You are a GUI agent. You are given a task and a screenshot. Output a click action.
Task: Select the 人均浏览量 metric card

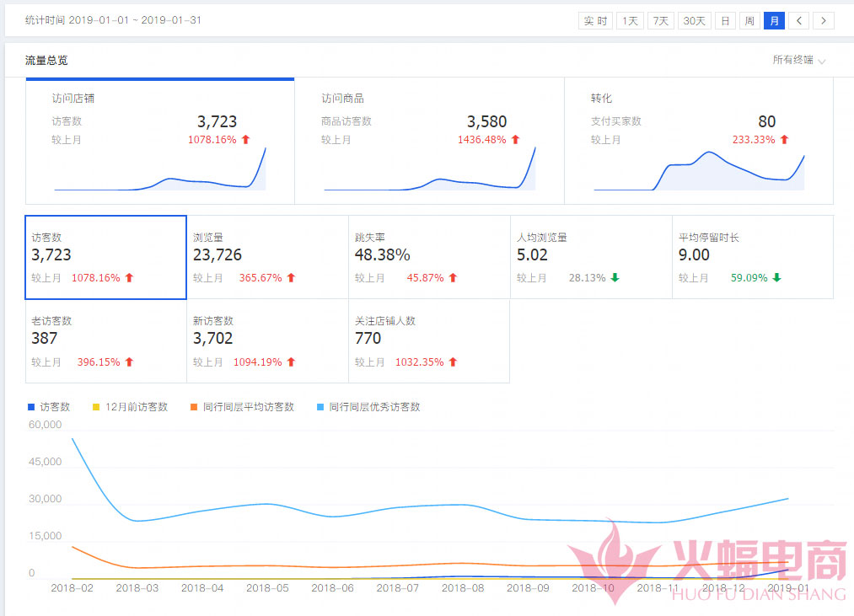point(591,257)
